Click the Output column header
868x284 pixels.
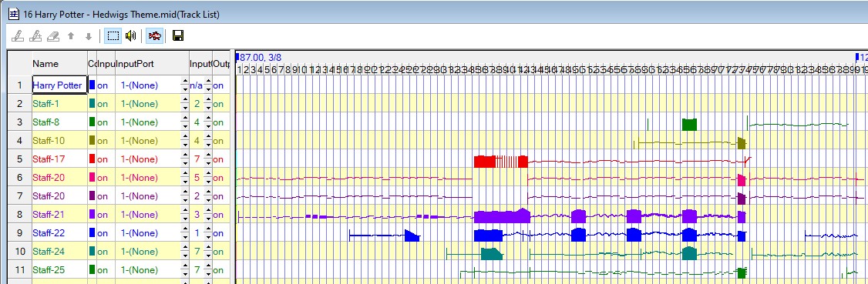coord(221,64)
